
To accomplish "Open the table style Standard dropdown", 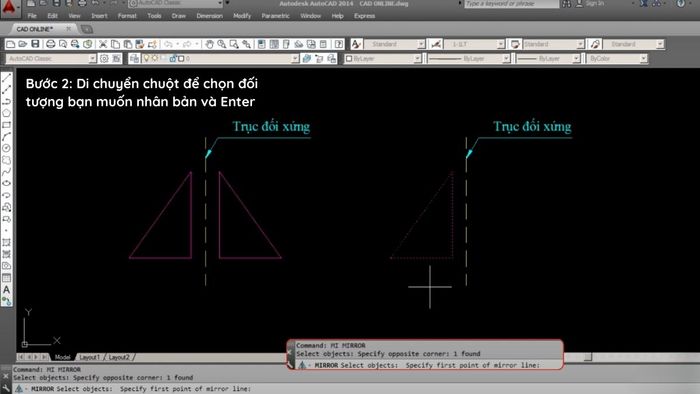I will (580, 44).
